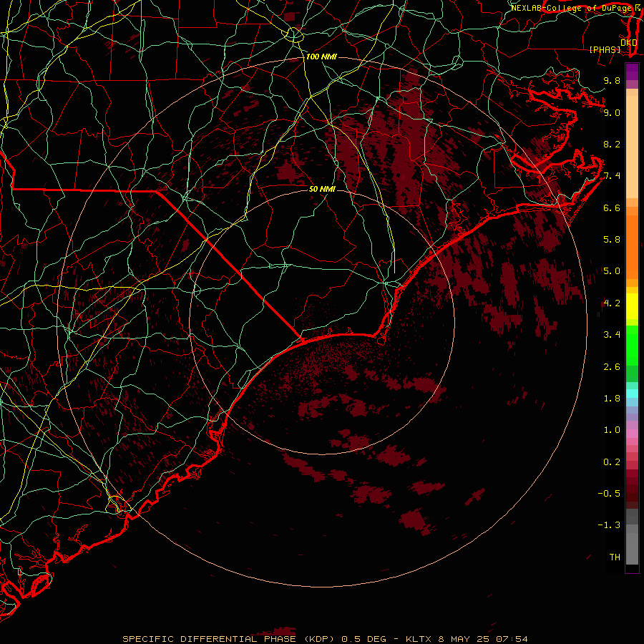The height and width of the screenshot is (644, 644).
Task: Click the 6.6 scale value
Action: [x=612, y=208]
